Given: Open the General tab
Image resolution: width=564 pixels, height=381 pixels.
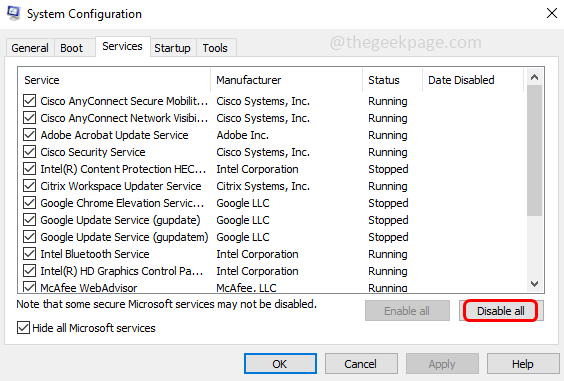Looking at the screenshot, I should coord(30,48).
